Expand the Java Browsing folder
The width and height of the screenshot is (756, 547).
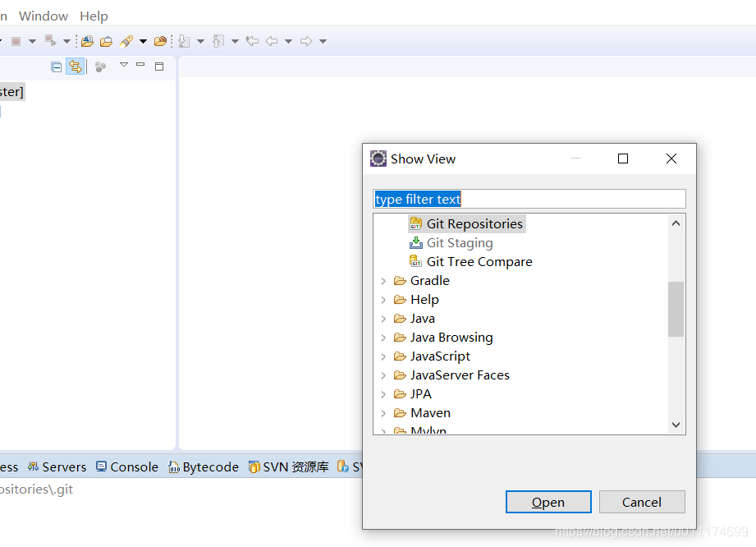(x=383, y=338)
